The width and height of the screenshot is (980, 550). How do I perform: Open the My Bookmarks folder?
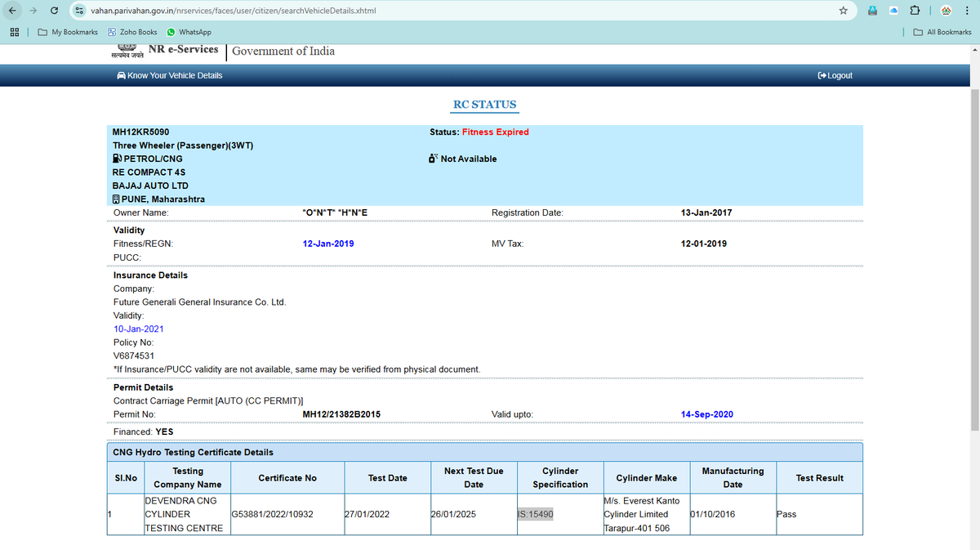pyautogui.click(x=68, y=32)
